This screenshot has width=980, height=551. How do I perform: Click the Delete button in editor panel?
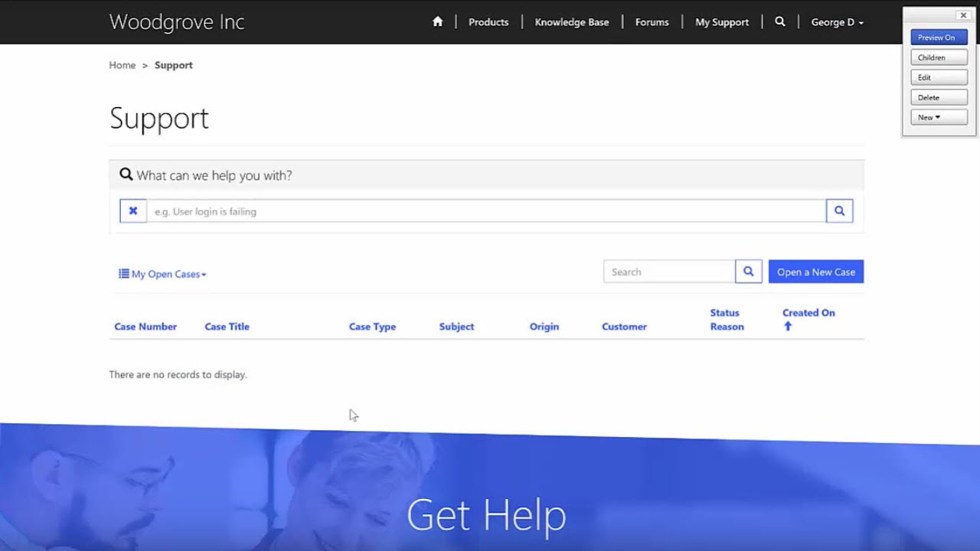tap(939, 97)
